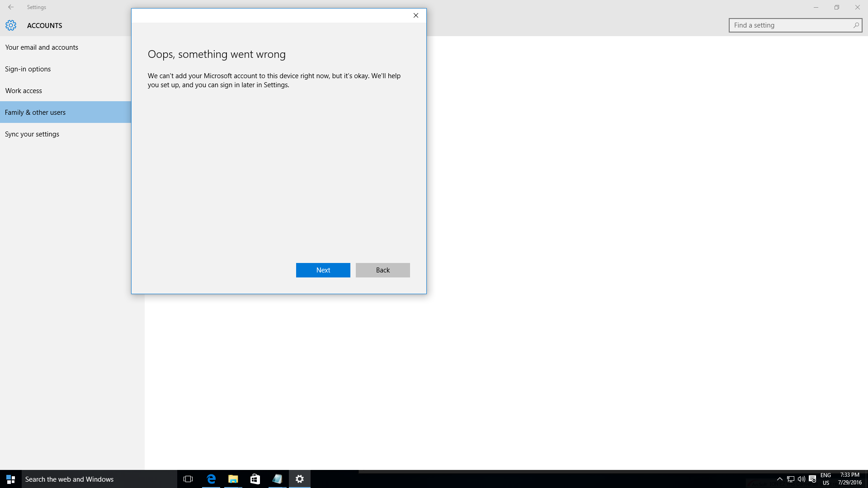Restore down the Settings window

[837, 7]
